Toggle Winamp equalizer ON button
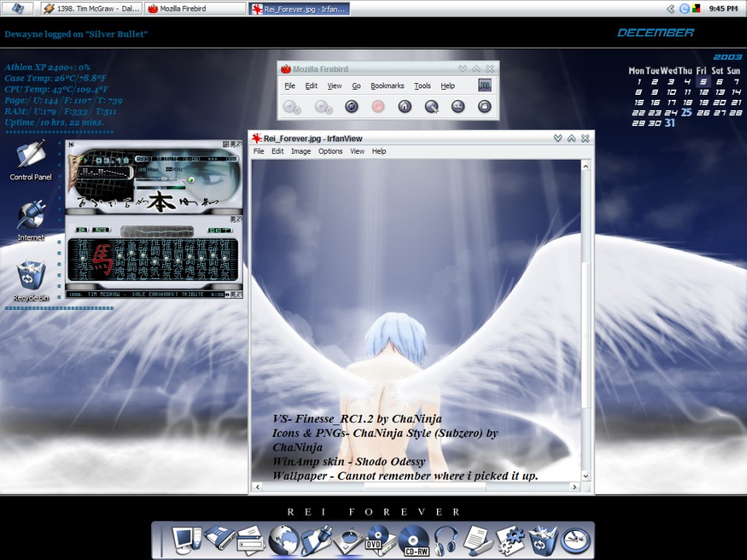747x560 pixels. [82, 230]
